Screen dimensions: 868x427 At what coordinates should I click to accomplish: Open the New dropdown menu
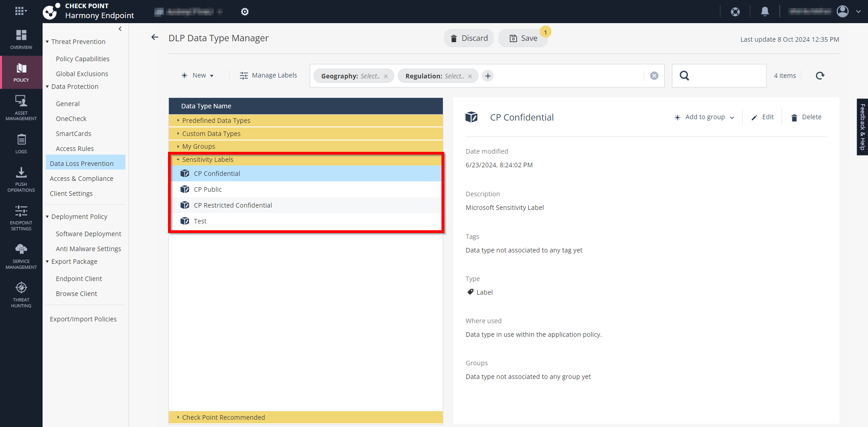tap(197, 75)
